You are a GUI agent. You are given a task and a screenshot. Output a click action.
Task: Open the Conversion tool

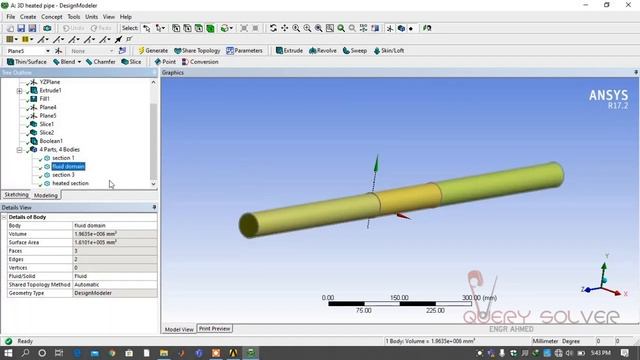(x=200, y=62)
